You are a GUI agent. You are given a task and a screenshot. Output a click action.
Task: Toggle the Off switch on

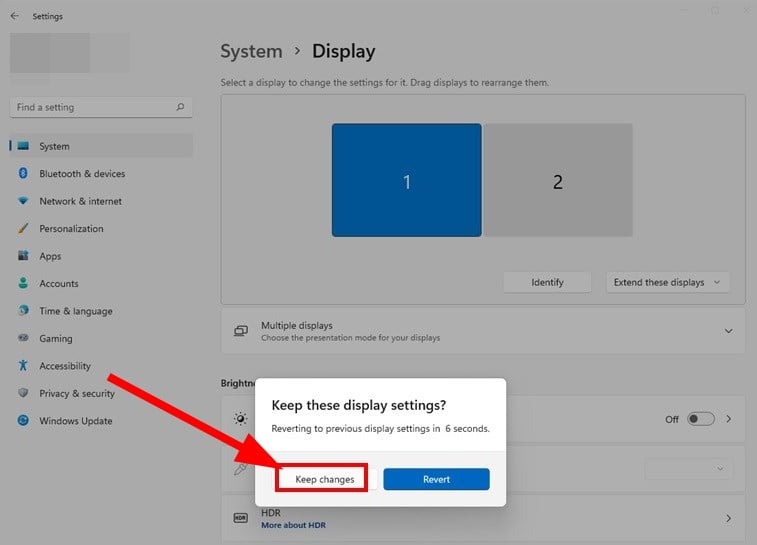pos(701,419)
